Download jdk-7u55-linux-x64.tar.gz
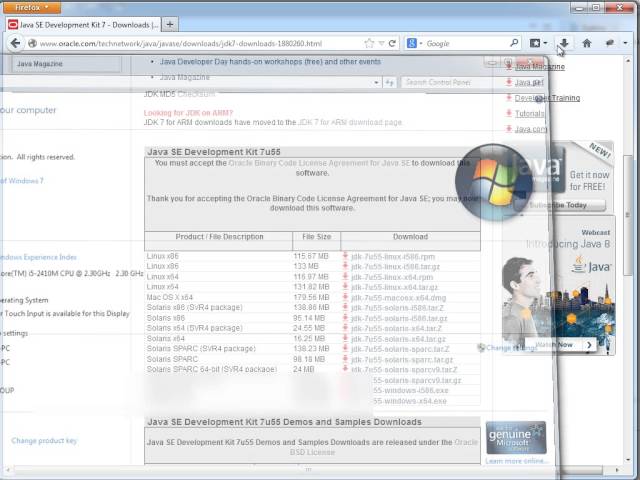Screen dimensions: 640x480 point(394,287)
